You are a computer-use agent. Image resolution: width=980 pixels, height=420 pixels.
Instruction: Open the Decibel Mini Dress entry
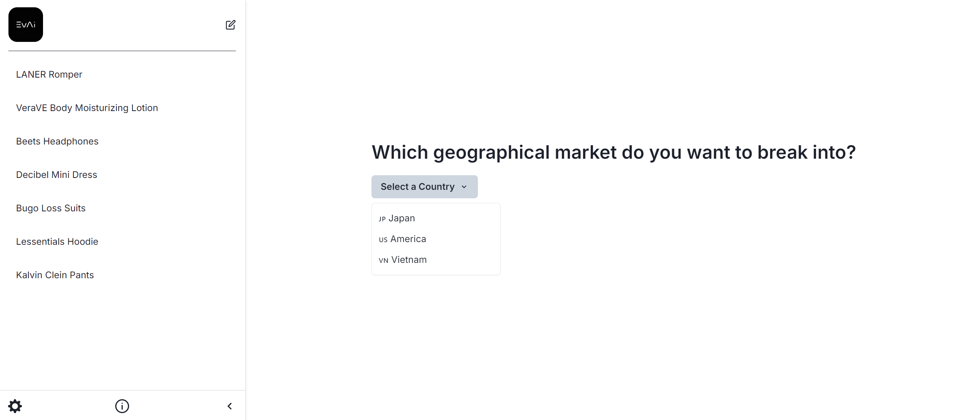coord(56,175)
